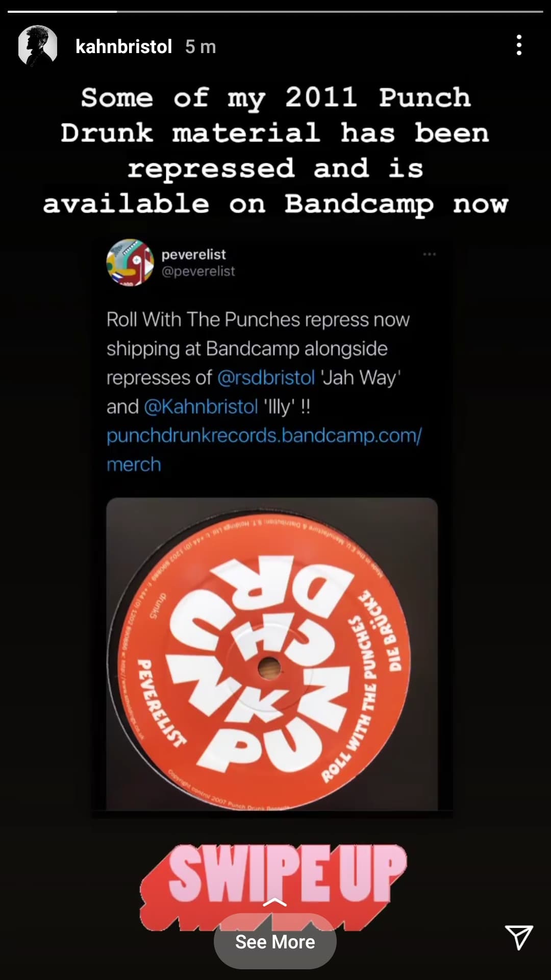Tap the story caption about Punch Drunk

pos(275,151)
